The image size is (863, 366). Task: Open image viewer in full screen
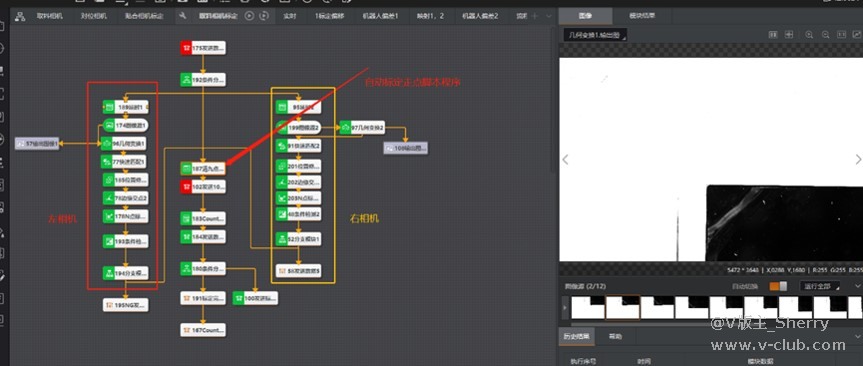click(x=856, y=35)
